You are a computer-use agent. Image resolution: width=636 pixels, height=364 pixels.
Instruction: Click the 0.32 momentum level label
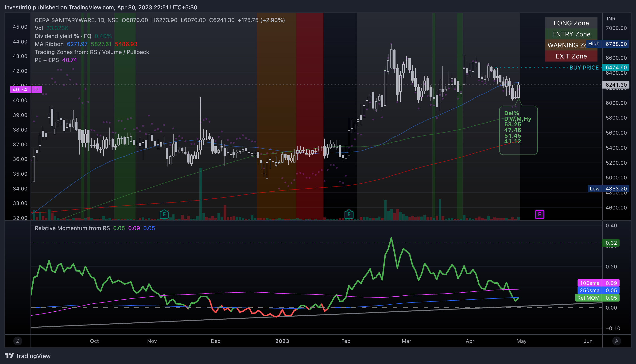click(x=611, y=243)
